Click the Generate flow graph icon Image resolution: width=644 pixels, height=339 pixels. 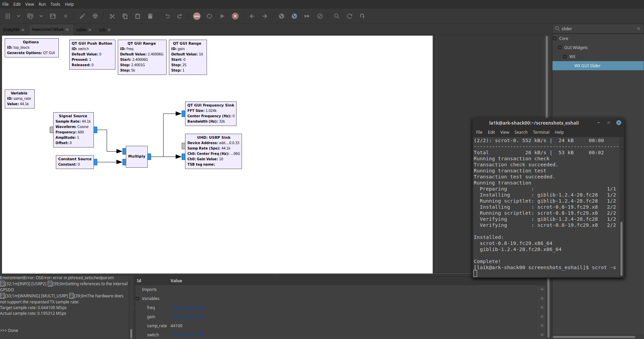(x=210, y=16)
